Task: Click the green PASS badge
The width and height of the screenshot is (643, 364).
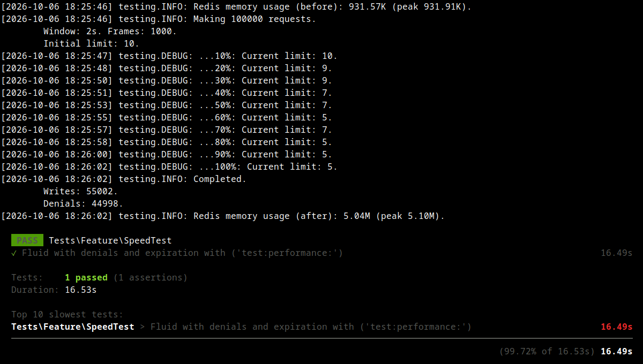Action: pos(27,241)
